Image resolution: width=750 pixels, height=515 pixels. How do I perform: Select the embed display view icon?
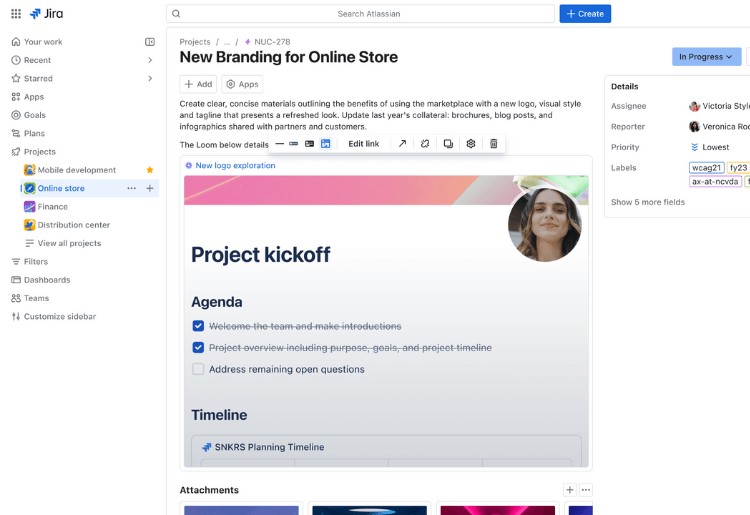[x=325, y=144]
